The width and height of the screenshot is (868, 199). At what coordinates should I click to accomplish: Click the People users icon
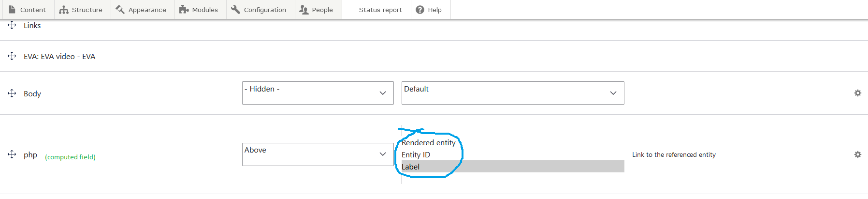(x=304, y=9)
